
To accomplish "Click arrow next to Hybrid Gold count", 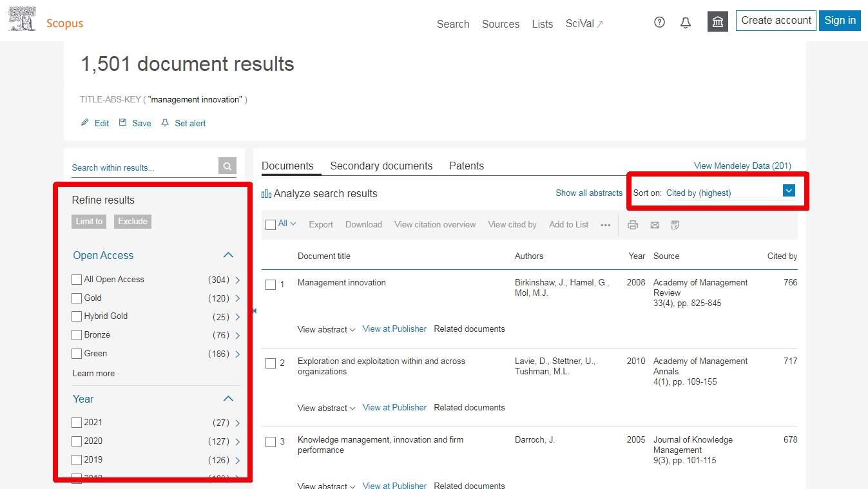I will [238, 316].
